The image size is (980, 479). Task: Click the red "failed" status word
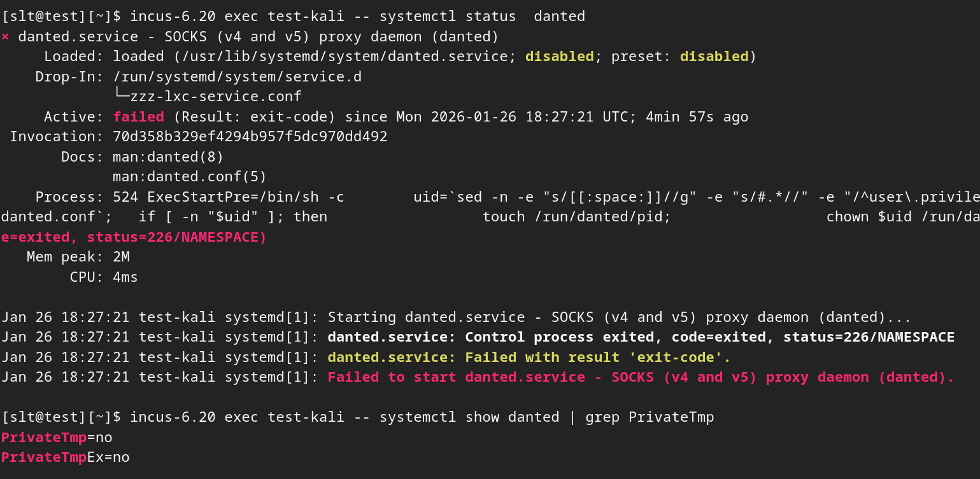point(138,117)
